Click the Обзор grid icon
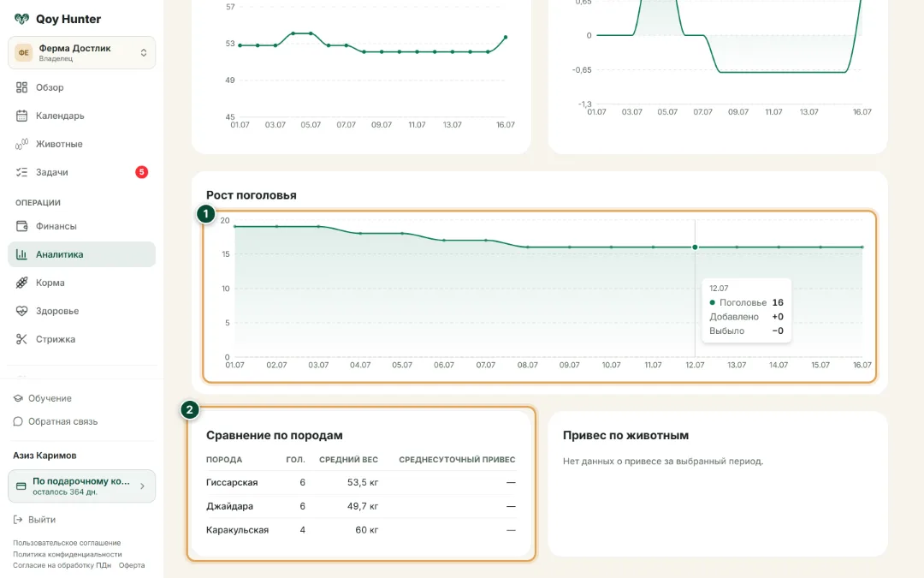 [21, 87]
